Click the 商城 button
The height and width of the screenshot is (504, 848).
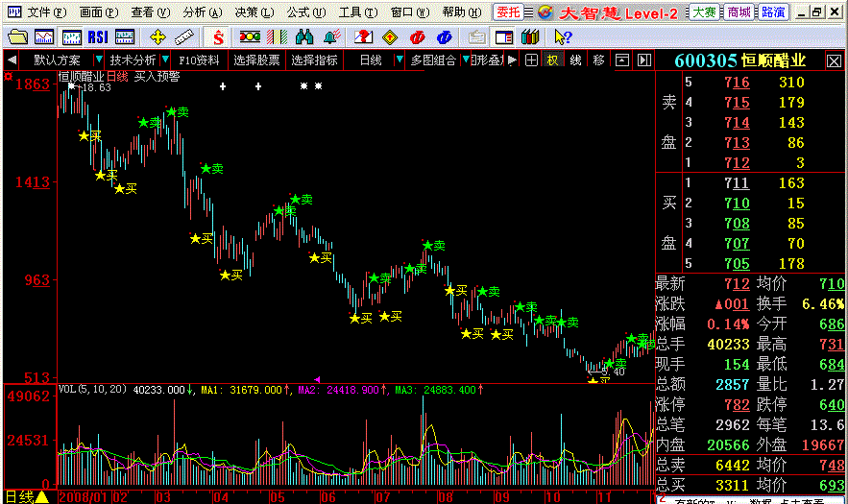(x=739, y=12)
